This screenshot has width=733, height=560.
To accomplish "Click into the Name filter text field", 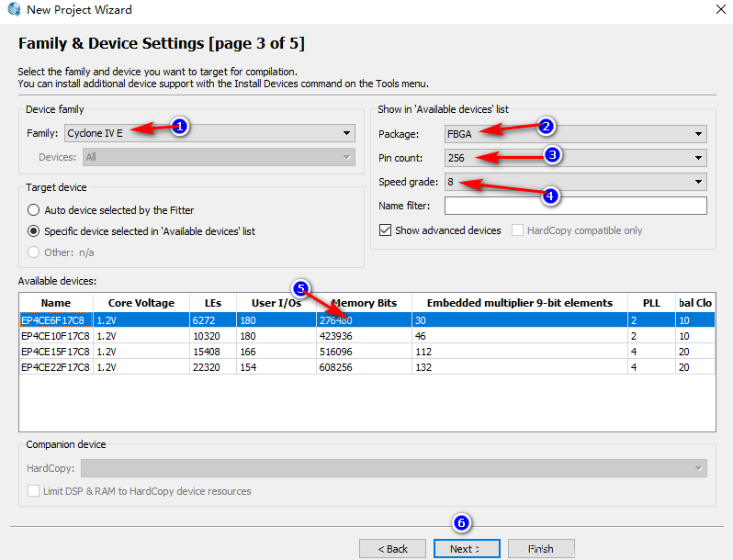I will 575,206.
